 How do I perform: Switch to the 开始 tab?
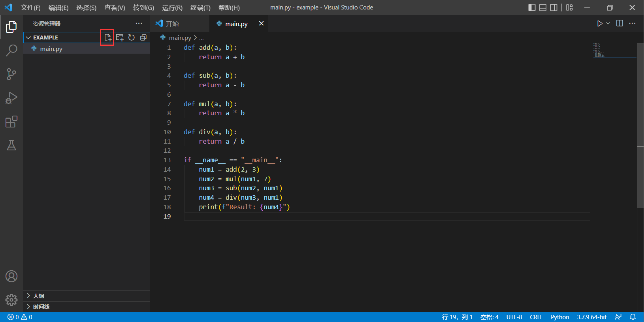pos(172,24)
